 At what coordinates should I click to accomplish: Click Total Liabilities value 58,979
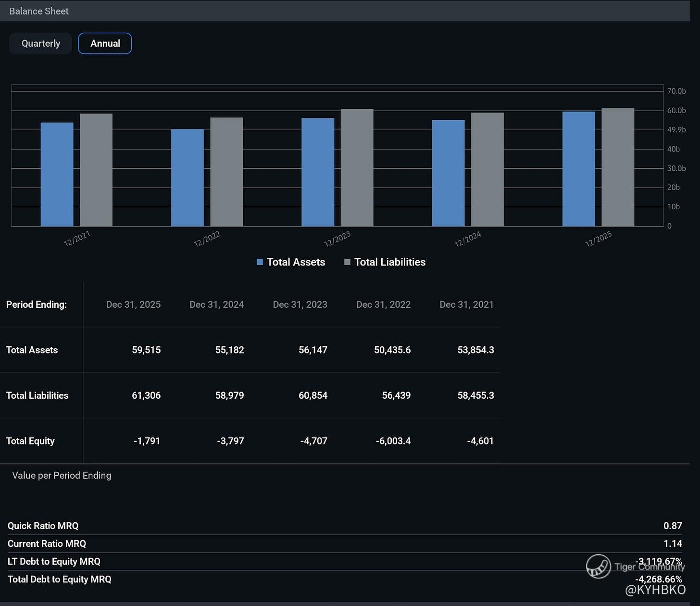click(x=230, y=395)
